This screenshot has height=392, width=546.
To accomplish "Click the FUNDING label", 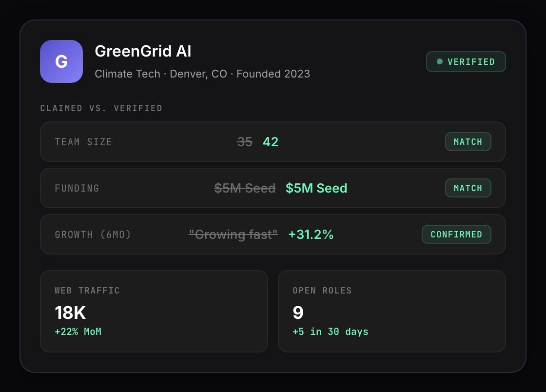I will 77,188.
